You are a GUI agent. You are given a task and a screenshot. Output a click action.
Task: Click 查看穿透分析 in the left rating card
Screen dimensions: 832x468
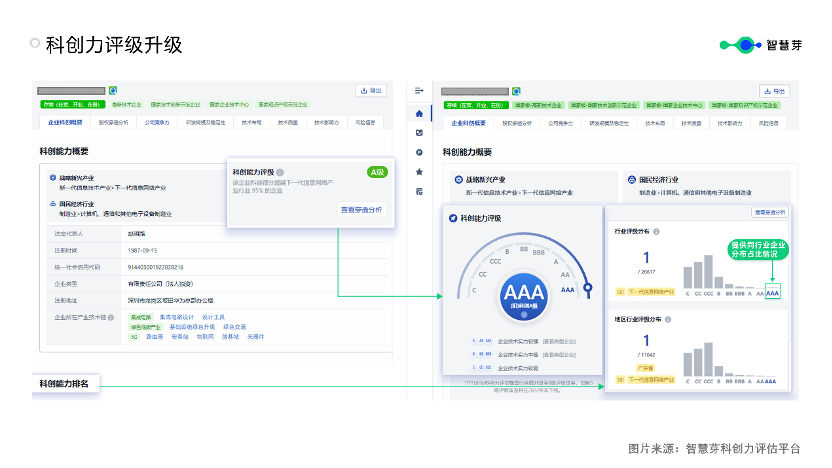[x=361, y=210]
